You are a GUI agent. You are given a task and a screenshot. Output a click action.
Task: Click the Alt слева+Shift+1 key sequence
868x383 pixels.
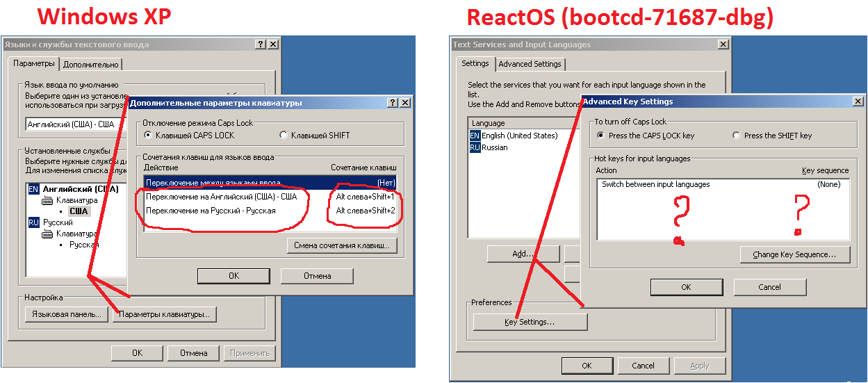[x=366, y=197]
